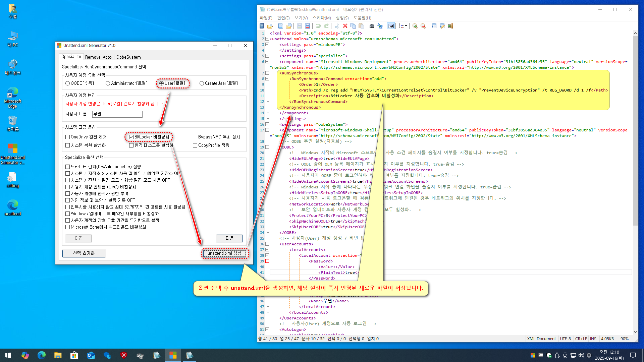Click the red X delete toolbar icon
The image size is (644, 362).
point(345,26)
